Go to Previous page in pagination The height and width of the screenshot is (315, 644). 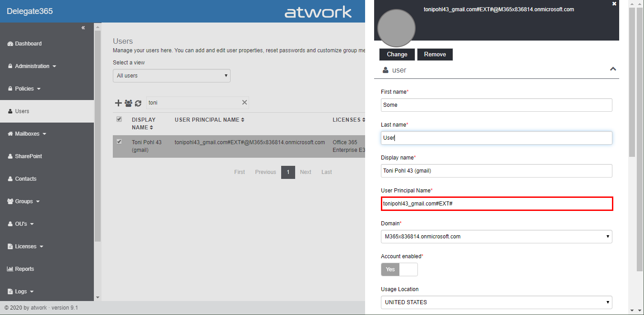coord(265,172)
